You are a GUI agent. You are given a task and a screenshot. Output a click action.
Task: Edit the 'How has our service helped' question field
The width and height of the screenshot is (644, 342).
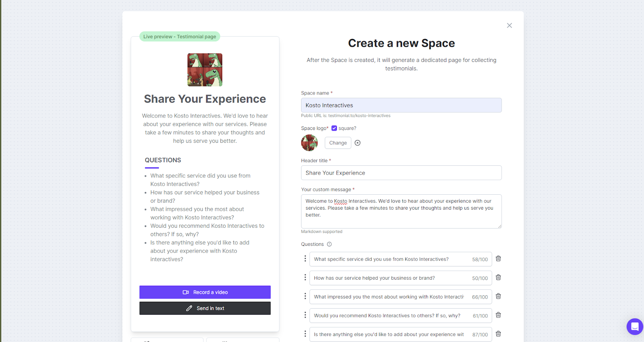400,278
